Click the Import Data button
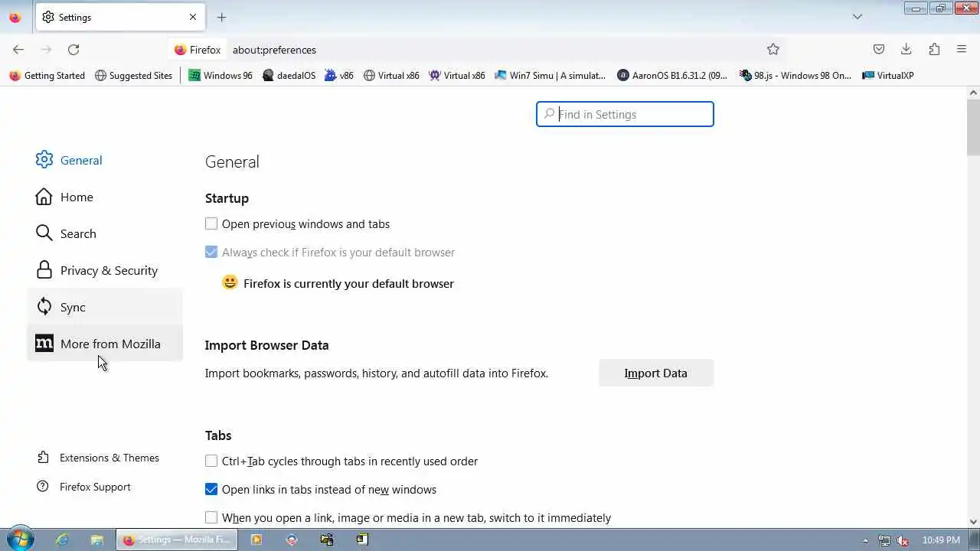 [656, 373]
